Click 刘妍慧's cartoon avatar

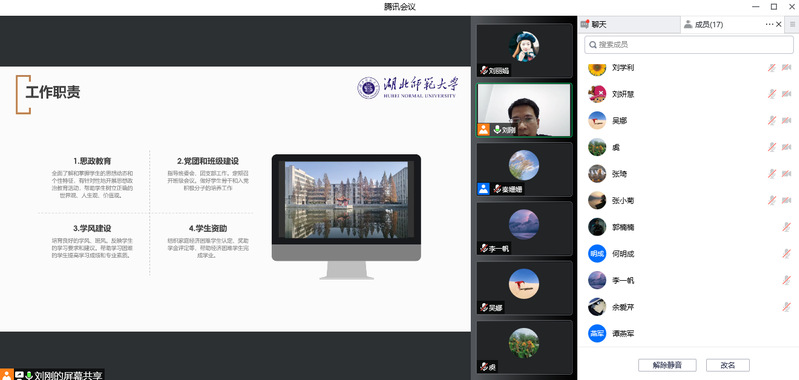pyautogui.click(x=597, y=94)
